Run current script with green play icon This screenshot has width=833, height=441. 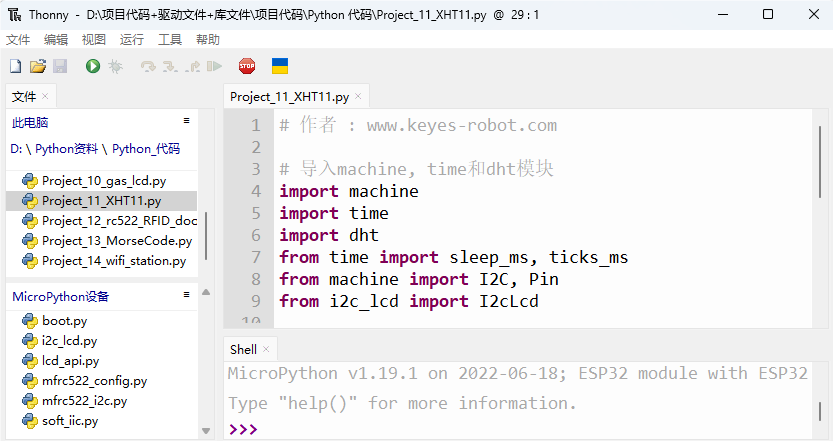[93, 66]
